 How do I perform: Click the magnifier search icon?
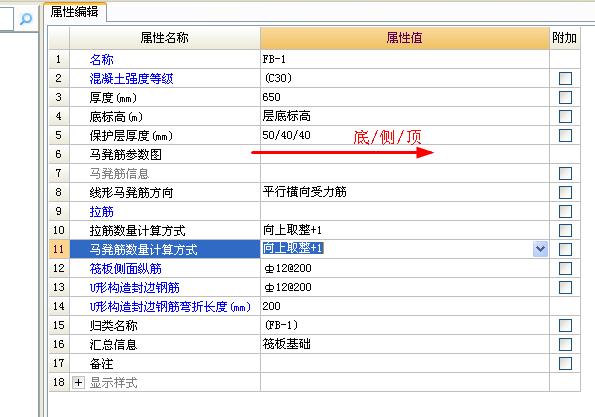25,18
